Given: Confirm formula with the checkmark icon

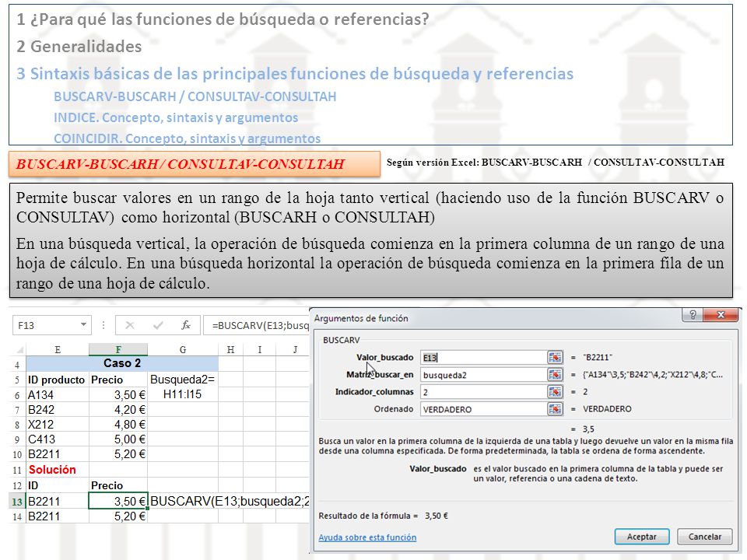Looking at the screenshot, I should (158, 325).
